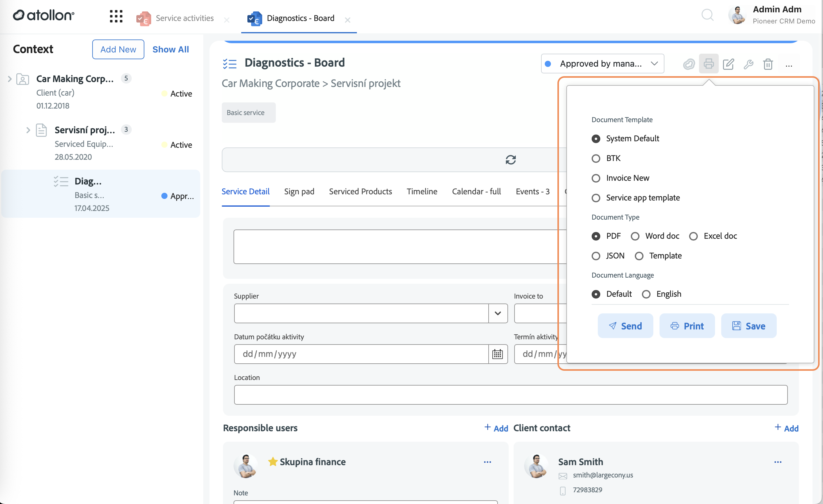Screen dimensions: 823x504
Task: Click the edit pencil icon
Action: tap(728, 64)
